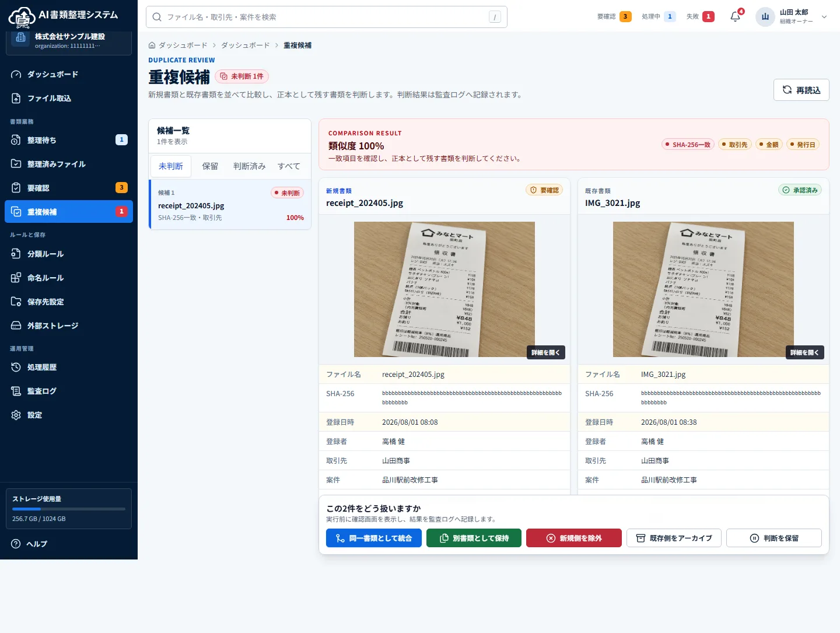
Task: Click the breadcrumb home icon
Action: point(152,45)
